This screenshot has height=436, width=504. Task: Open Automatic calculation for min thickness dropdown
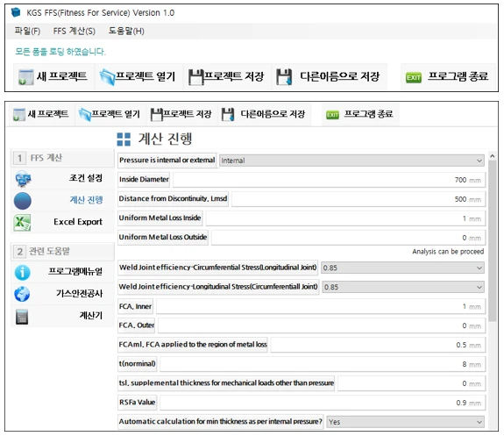[x=405, y=422]
